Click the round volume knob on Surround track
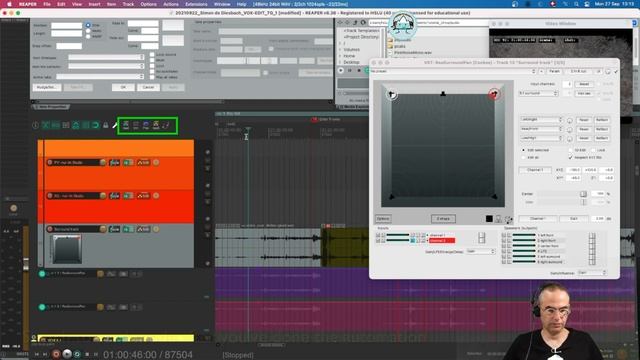Image resolution: width=640 pixels, height=360 pixels. [x=103, y=229]
